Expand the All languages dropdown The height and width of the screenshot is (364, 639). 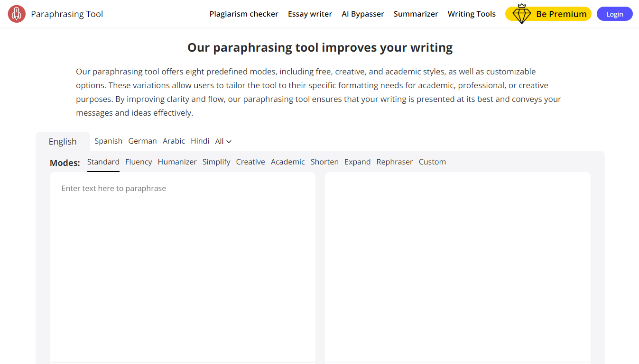(x=223, y=141)
